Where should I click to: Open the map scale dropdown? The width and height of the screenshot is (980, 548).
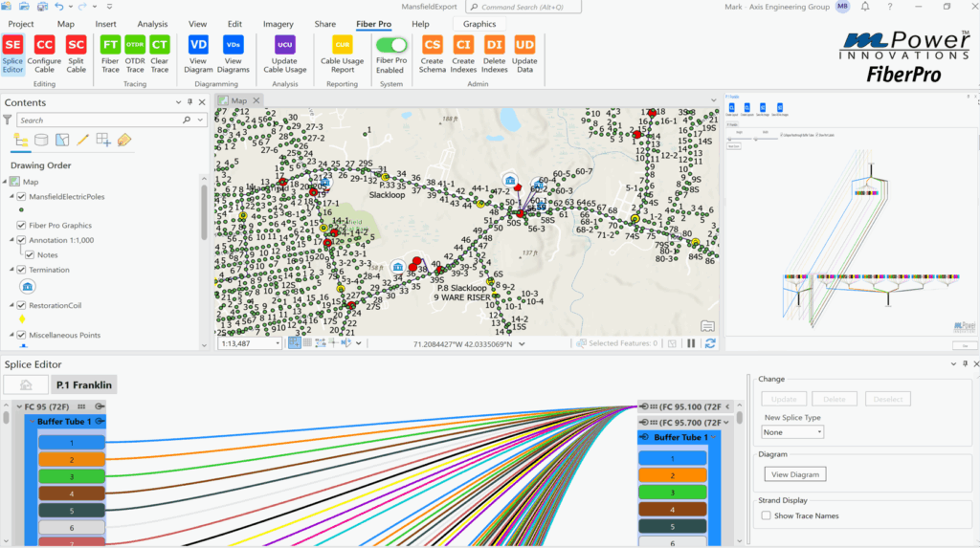(x=278, y=343)
